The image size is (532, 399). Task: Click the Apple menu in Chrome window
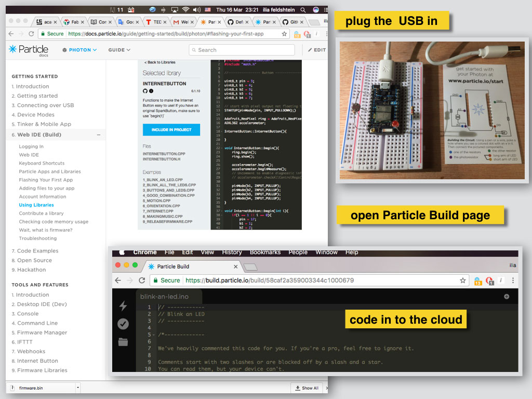(x=122, y=252)
